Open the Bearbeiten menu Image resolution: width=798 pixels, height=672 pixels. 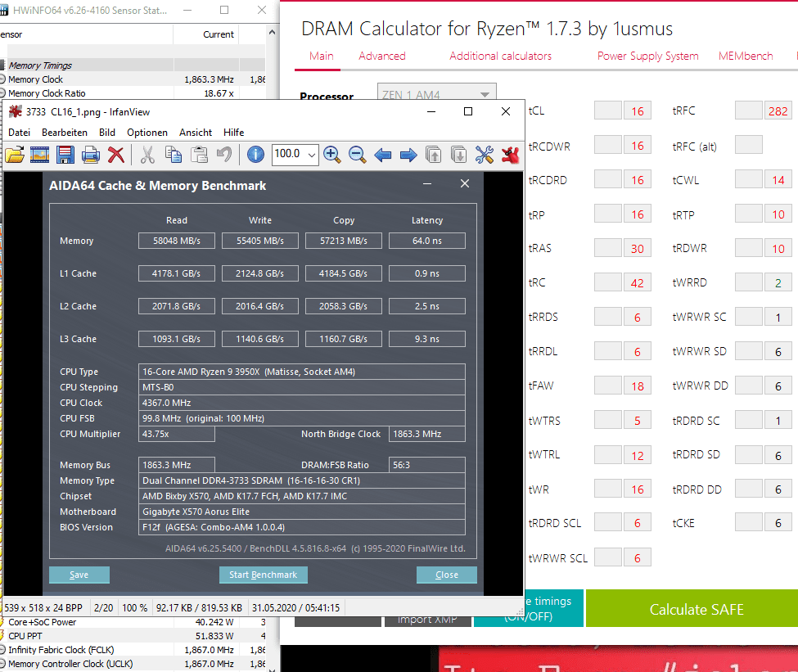click(65, 133)
